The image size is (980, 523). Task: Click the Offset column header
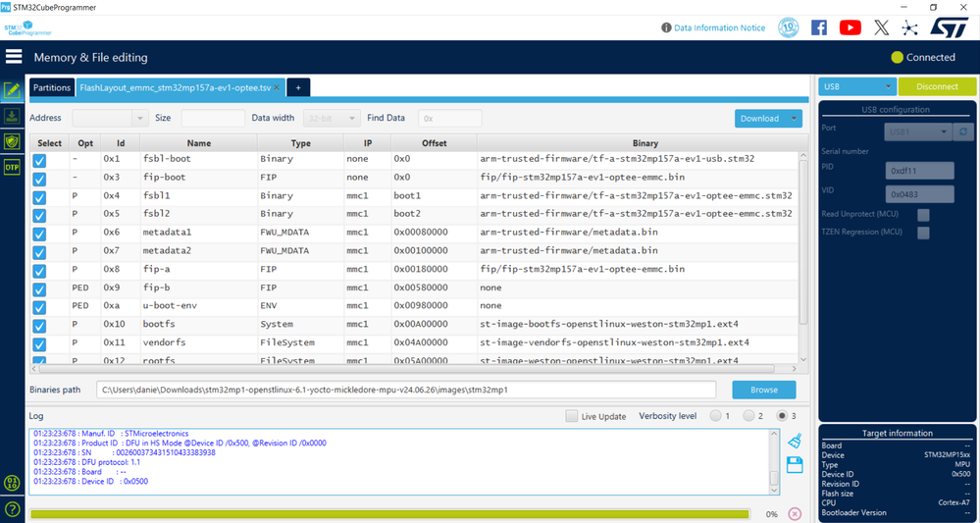[434, 143]
